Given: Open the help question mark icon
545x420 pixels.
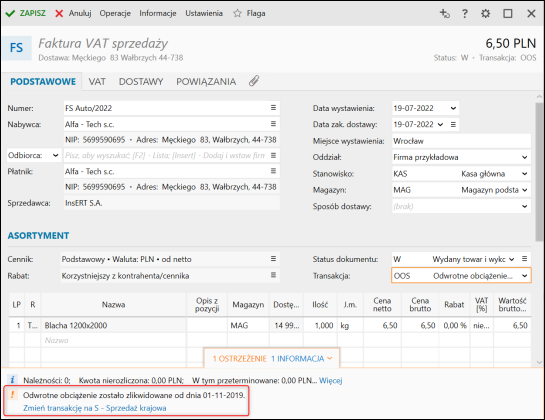Looking at the screenshot, I should 464,14.
